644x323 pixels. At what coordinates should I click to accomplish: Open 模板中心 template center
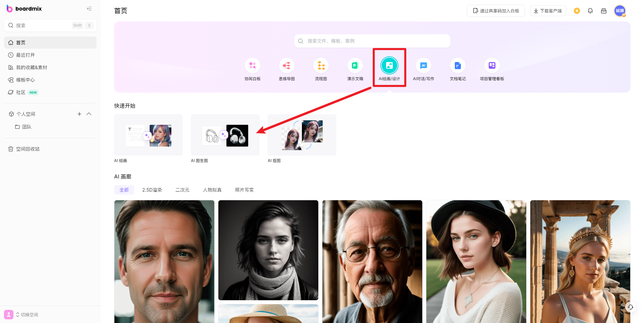pos(50,80)
